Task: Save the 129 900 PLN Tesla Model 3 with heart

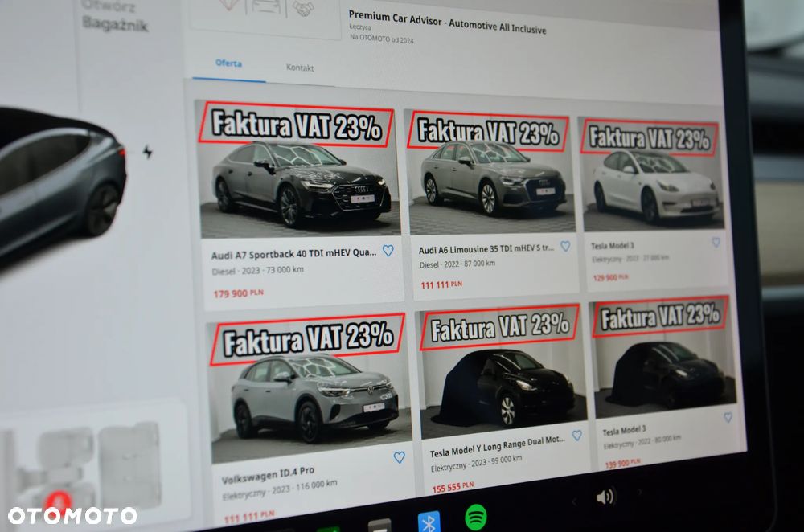Action: pyautogui.click(x=716, y=242)
